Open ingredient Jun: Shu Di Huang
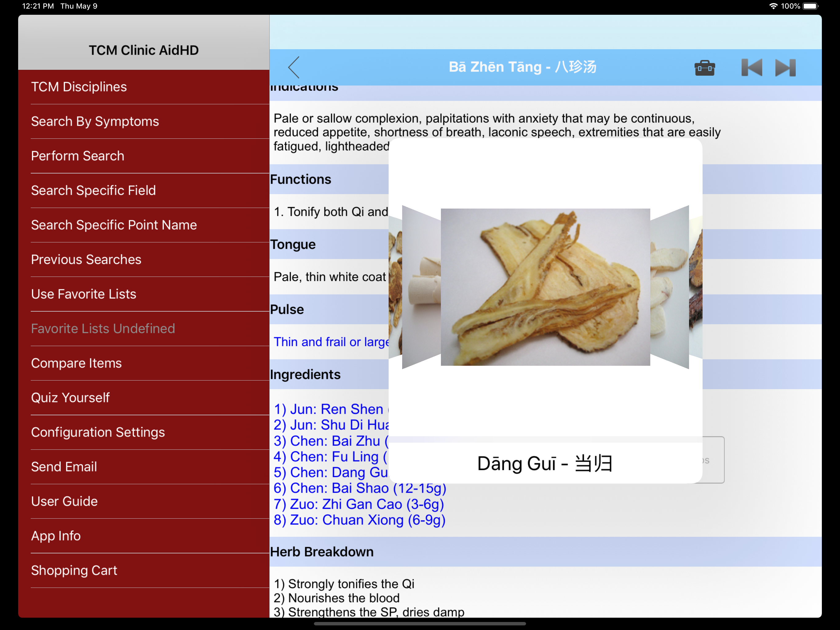The height and width of the screenshot is (630, 840). tap(331, 425)
